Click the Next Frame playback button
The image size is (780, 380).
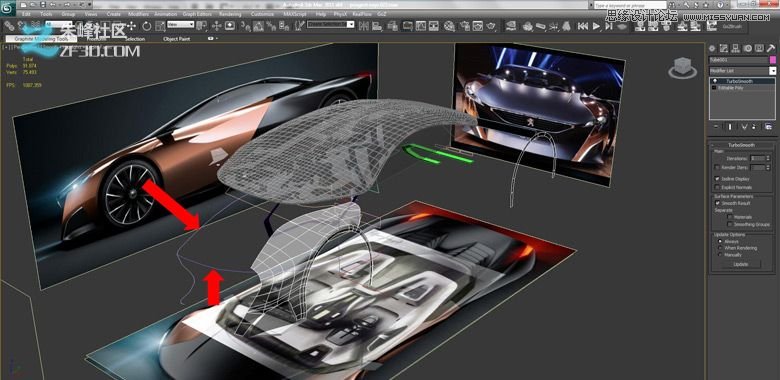[x=608, y=25]
